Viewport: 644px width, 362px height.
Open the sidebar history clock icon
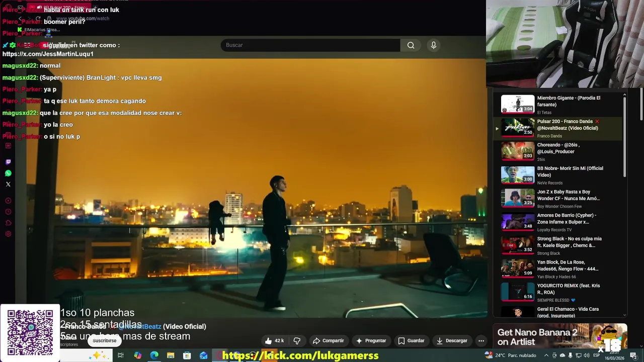tap(8, 212)
